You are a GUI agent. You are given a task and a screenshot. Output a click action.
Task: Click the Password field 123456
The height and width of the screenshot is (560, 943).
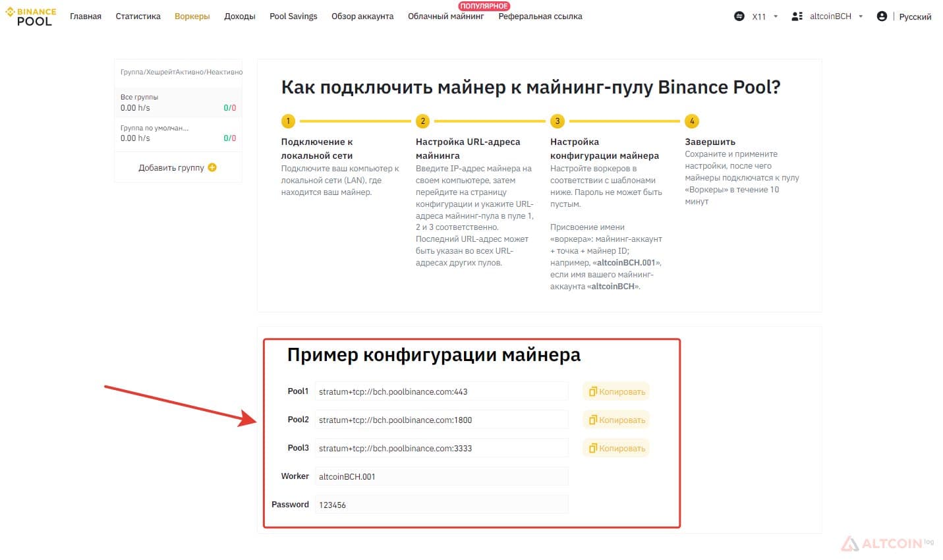(442, 505)
